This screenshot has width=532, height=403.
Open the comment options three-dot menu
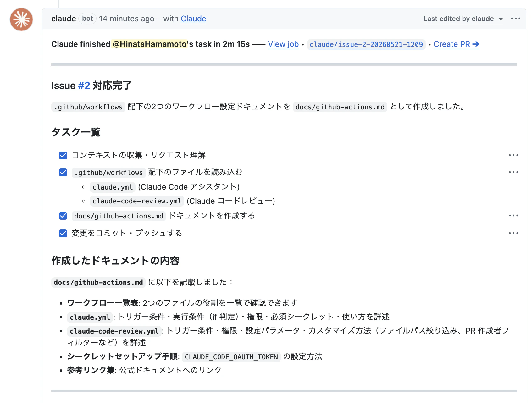tap(516, 19)
